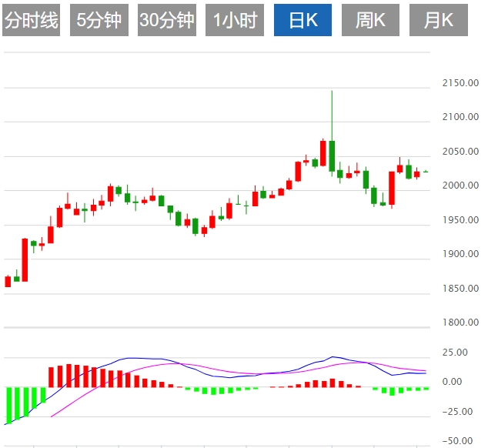Click the 2000.00 price axis label
Image resolution: width=488 pixels, height=448 pixels.
tap(460, 186)
